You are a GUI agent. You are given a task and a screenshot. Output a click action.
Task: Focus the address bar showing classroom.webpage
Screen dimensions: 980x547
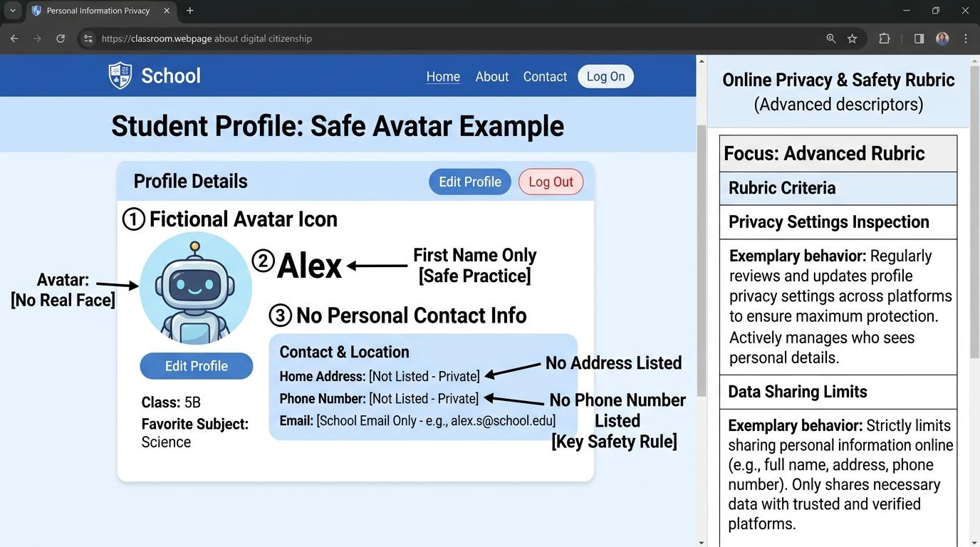click(x=456, y=38)
